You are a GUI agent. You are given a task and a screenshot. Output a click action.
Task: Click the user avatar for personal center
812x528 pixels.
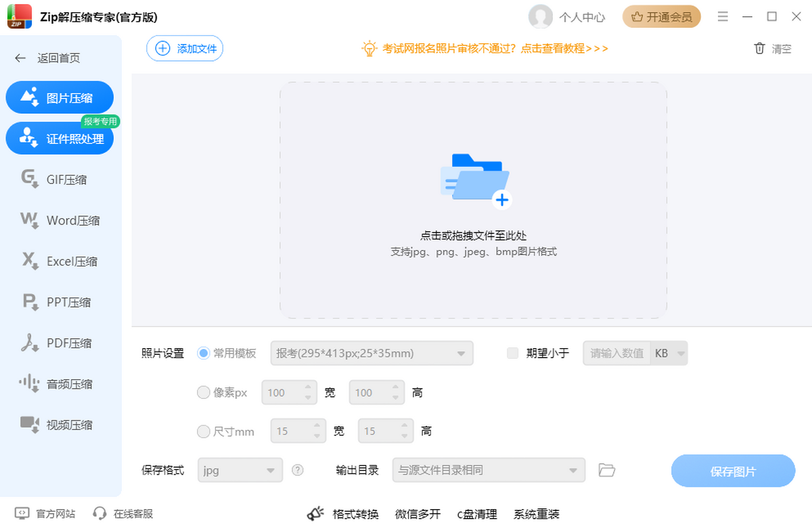pos(540,17)
